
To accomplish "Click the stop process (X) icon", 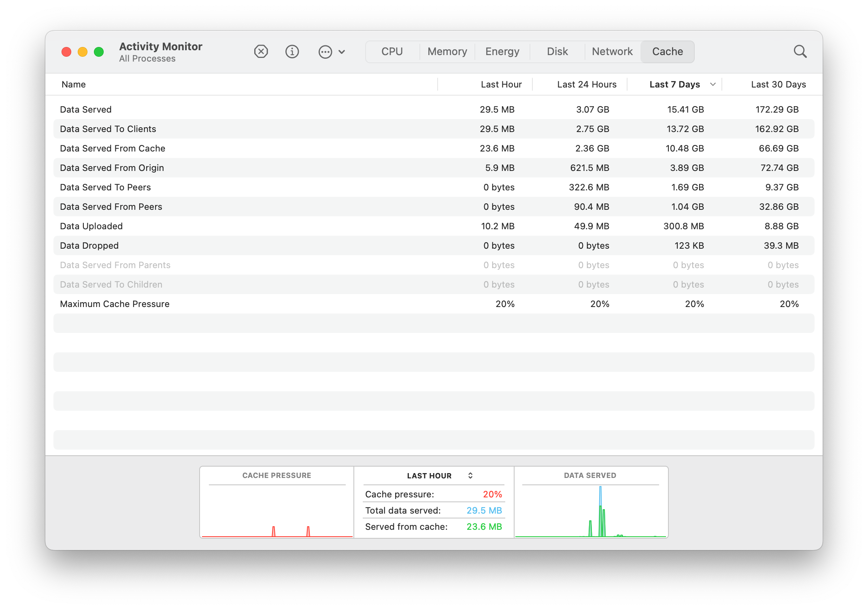I will [261, 51].
